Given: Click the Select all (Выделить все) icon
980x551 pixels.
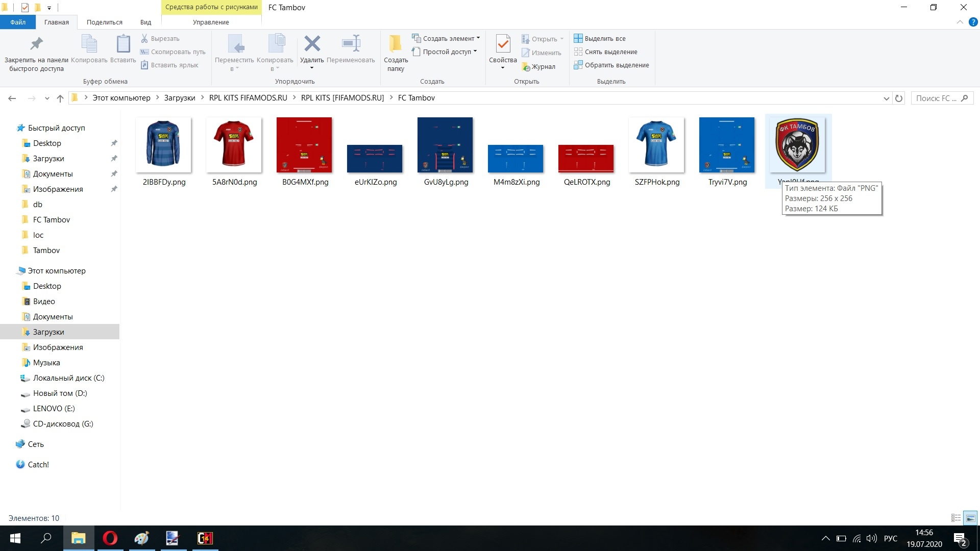Looking at the screenshot, I should pyautogui.click(x=578, y=38).
